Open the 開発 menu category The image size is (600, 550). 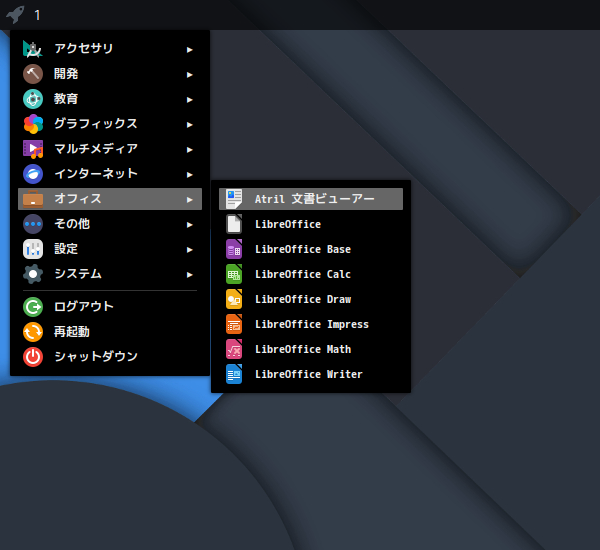click(x=110, y=74)
